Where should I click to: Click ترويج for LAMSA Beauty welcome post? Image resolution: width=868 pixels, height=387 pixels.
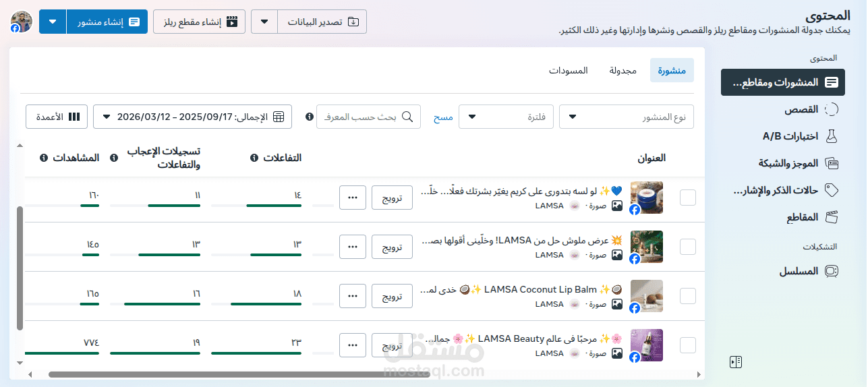(x=393, y=345)
